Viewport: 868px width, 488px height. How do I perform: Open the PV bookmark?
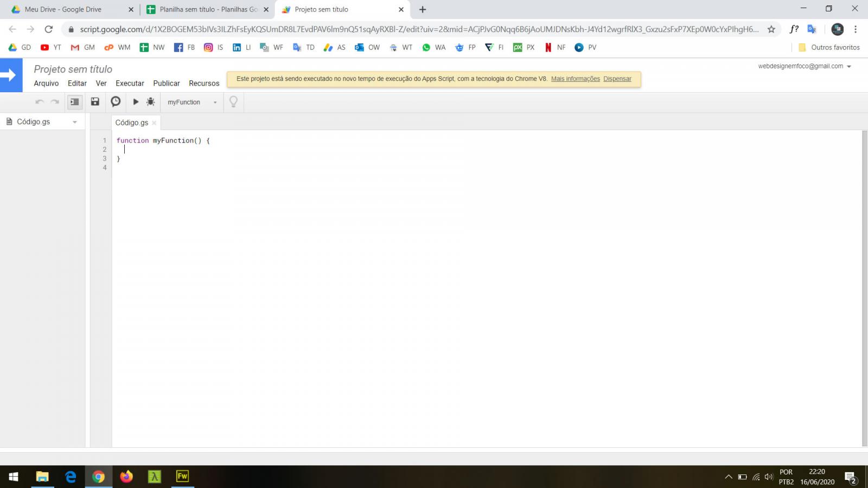585,47
